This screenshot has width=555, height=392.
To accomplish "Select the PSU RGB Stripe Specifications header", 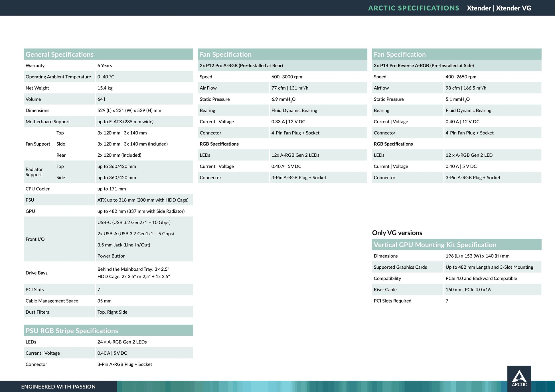I will pos(72,331).
